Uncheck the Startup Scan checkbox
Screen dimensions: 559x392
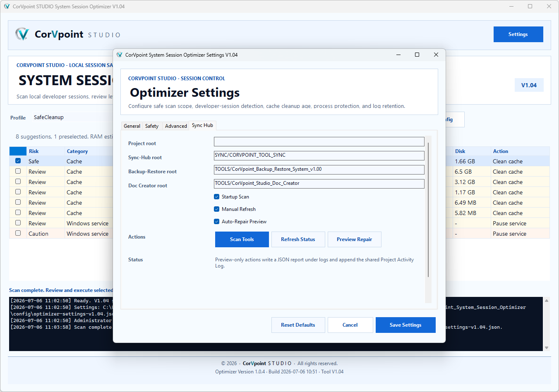[x=216, y=197]
